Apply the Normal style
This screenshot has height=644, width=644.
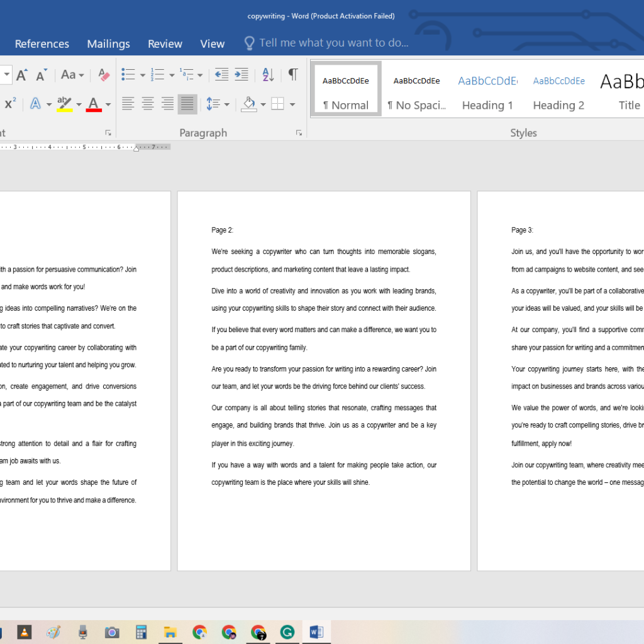coord(346,88)
